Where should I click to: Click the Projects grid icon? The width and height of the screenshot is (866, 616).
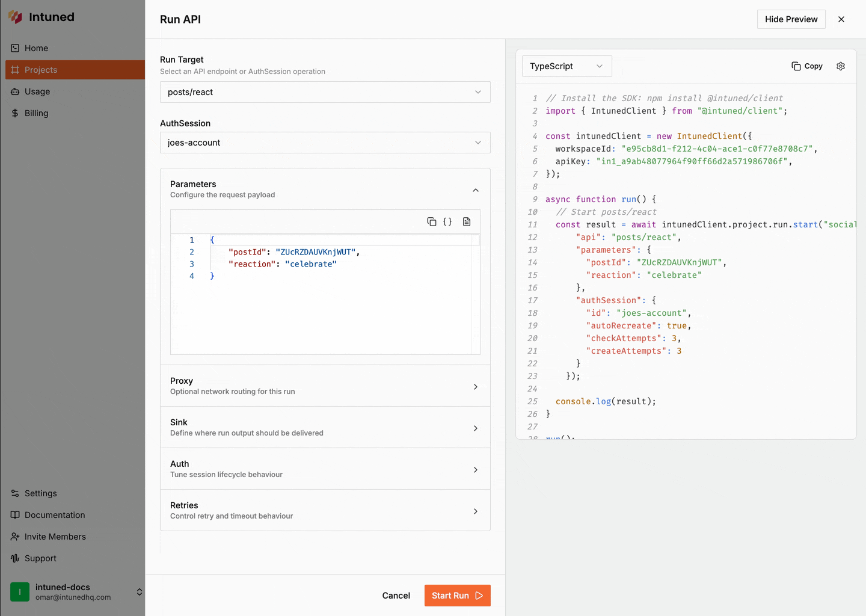[x=15, y=70]
